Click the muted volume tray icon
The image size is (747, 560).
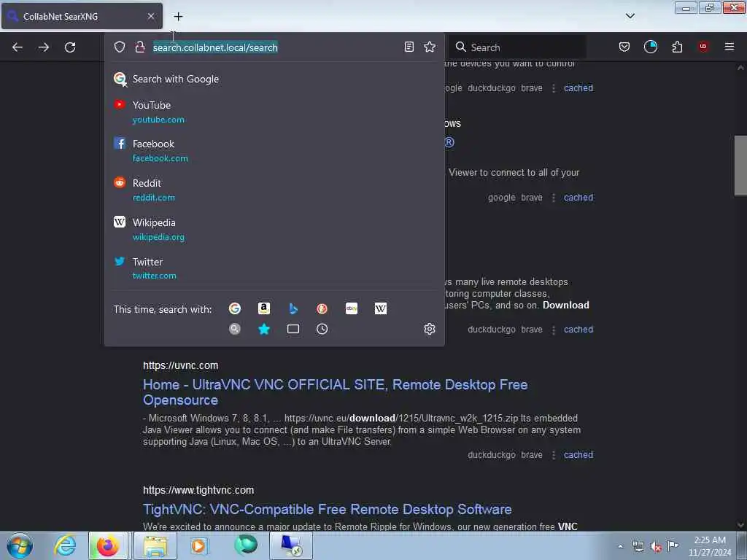click(x=656, y=547)
